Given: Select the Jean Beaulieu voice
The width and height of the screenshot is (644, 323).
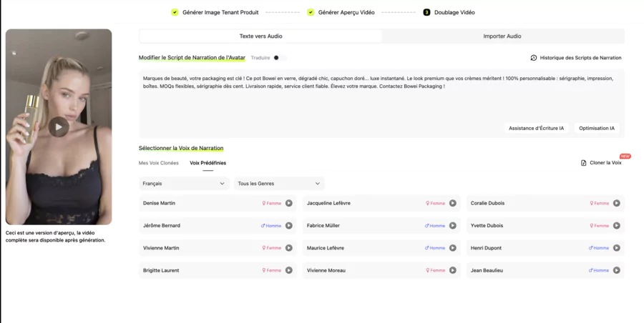Looking at the screenshot, I should (x=545, y=270).
